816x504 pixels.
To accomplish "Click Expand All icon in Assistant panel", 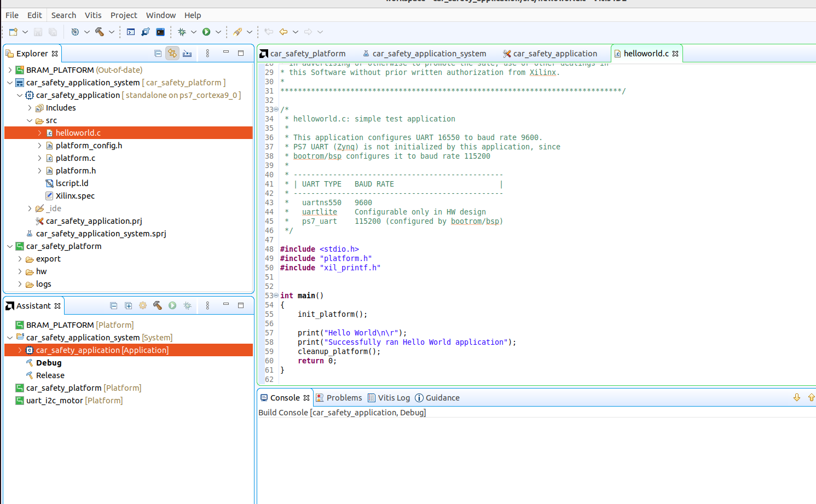I will click(x=128, y=305).
